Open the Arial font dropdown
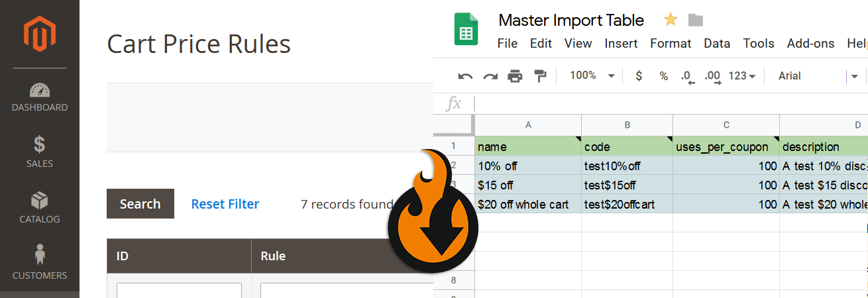This screenshot has width=868, height=298. coord(818,76)
